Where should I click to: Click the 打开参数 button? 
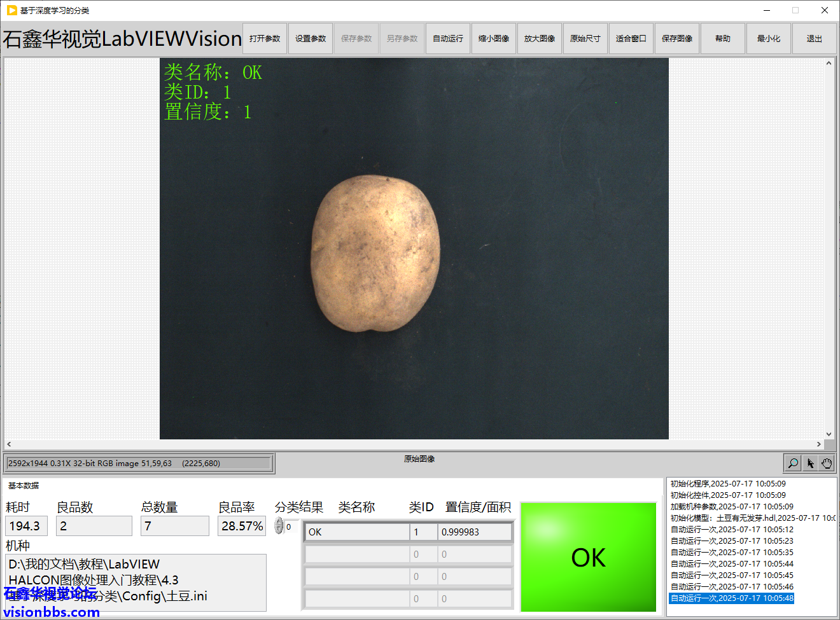[x=265, y=39]
